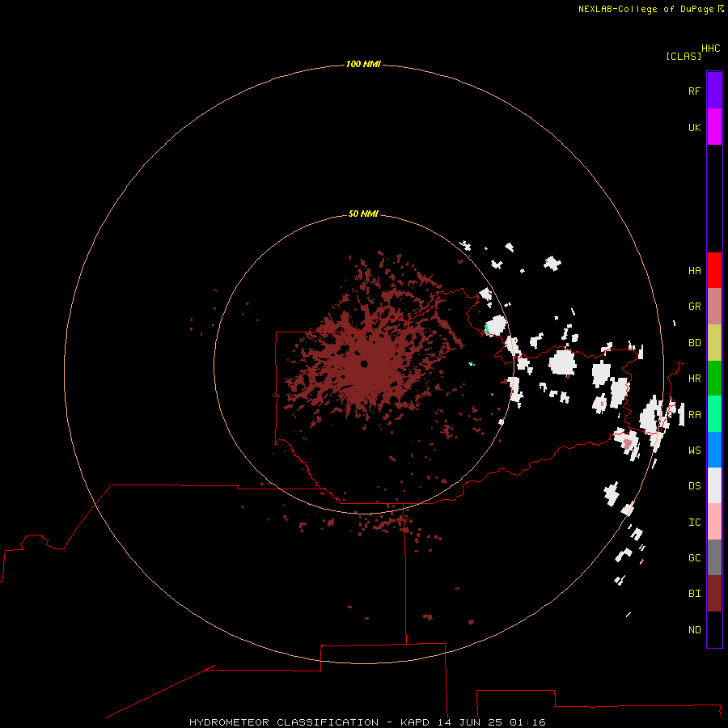Screen dimensions: 728x728
Task: Click the 100 NMI range ring label
Action: [363, 64]
